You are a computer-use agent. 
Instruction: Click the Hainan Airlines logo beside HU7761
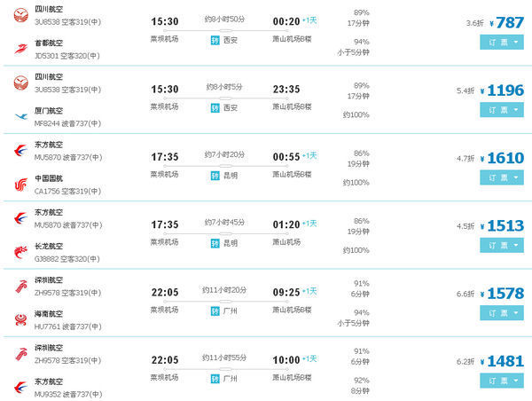20,318
